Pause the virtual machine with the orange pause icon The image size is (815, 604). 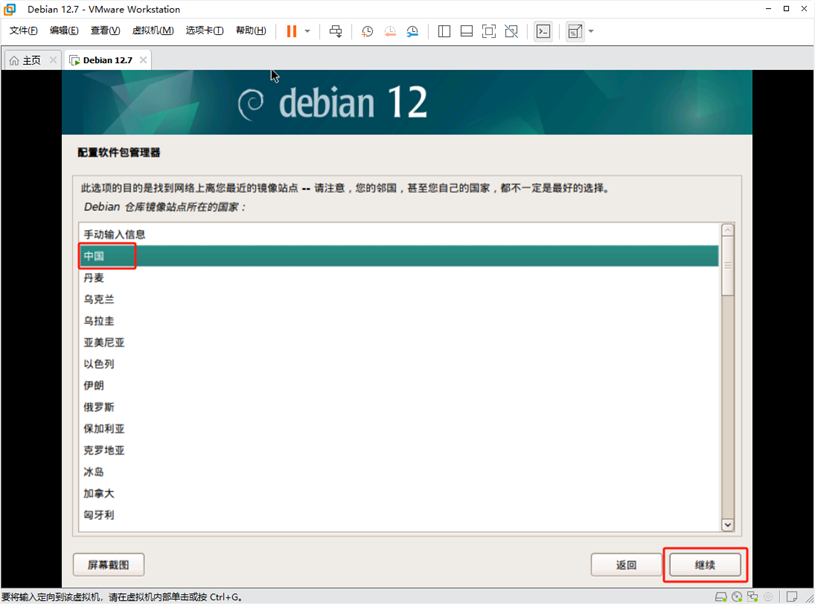[292, 31]
